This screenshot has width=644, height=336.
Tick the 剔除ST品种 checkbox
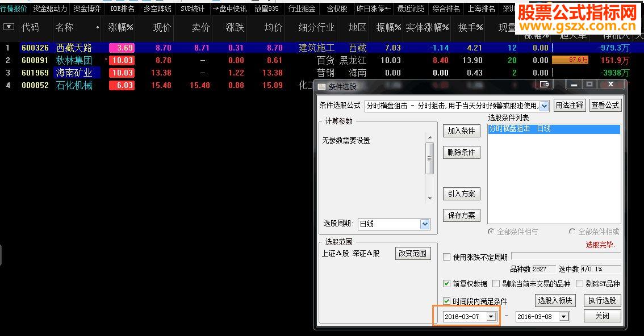point(579,283)
